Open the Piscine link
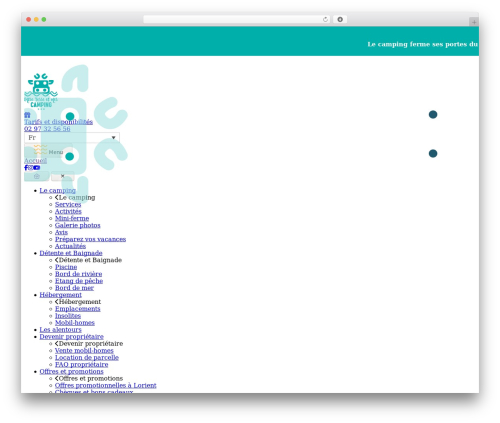 (66, 267)
